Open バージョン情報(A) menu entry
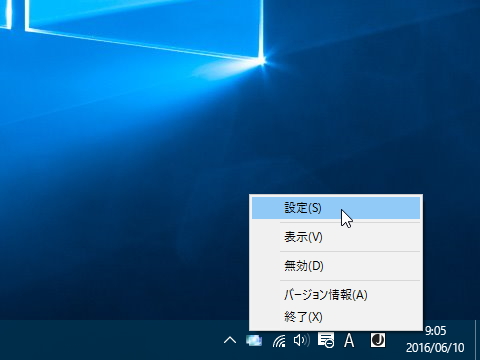Screen dimensions: 480x360 coord(336,295)
